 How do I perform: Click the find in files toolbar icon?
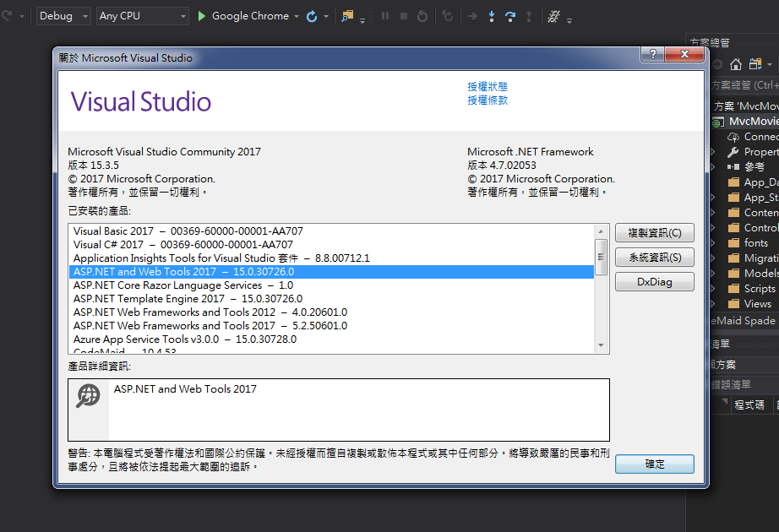coord(347,16)
